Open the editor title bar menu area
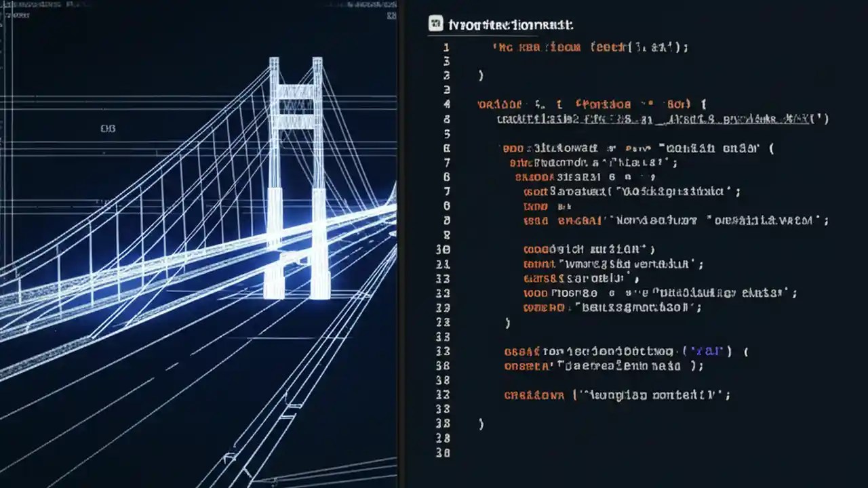868x488 pixels. click(x=610, y=24)
